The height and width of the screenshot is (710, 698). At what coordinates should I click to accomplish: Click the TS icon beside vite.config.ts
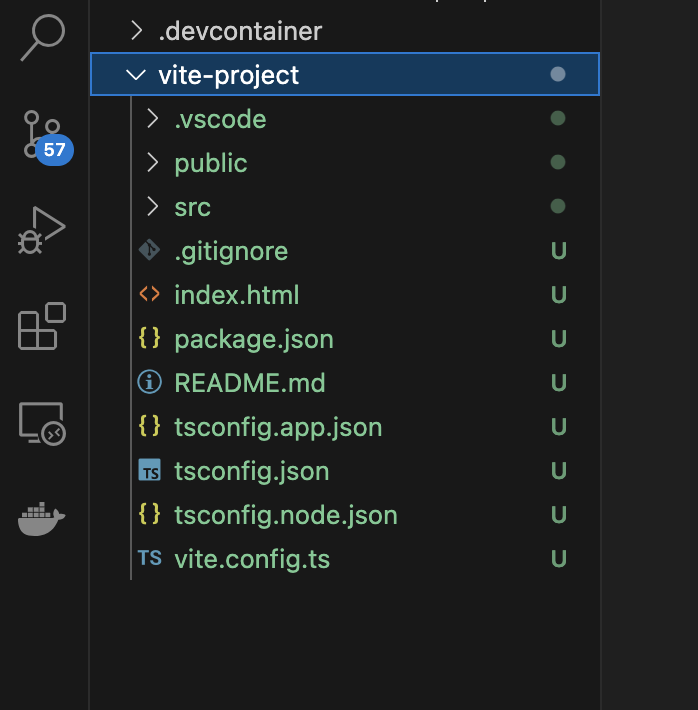point(149,558)
